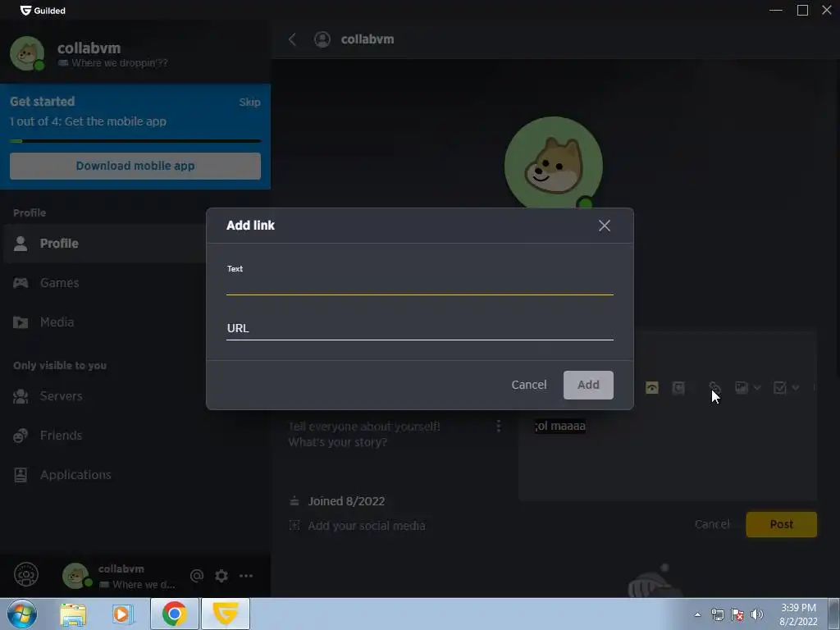Click the volume speaker tray icon
Screen dimensions: 840x630
point(756,614)
